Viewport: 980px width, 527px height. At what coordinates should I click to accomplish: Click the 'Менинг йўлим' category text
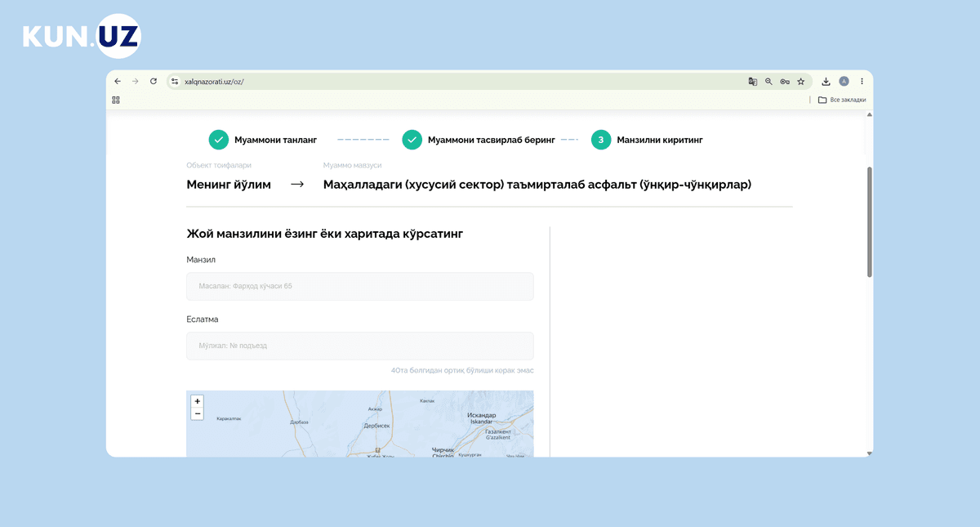coord(229,185)
